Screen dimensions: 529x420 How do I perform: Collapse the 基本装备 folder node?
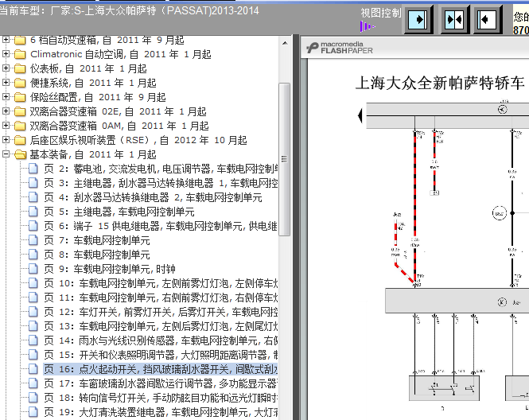(x=6, y=154)
